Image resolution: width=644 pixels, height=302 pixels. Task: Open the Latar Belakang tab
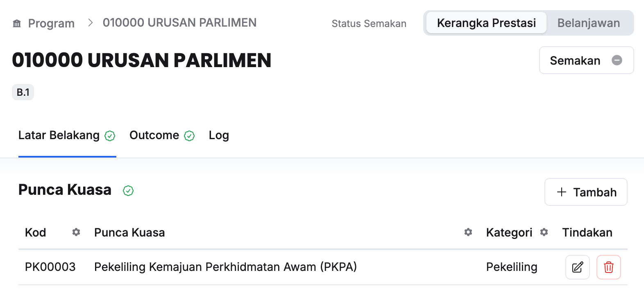point(59,135)
